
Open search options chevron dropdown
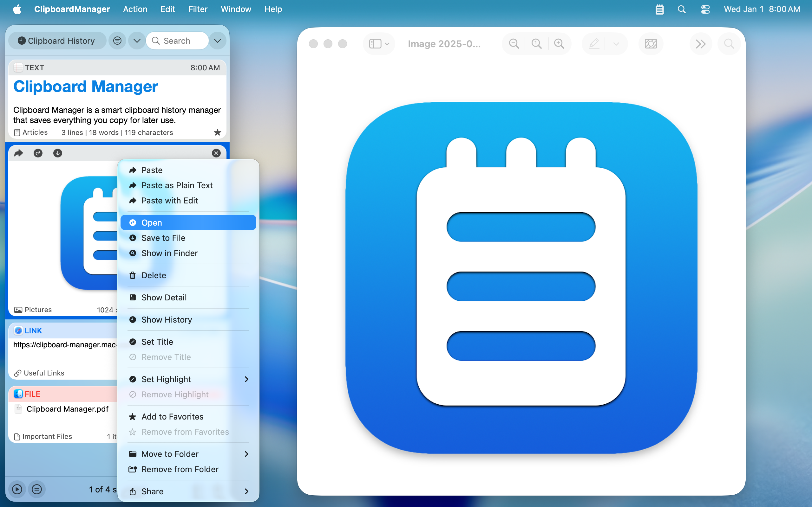217,41
